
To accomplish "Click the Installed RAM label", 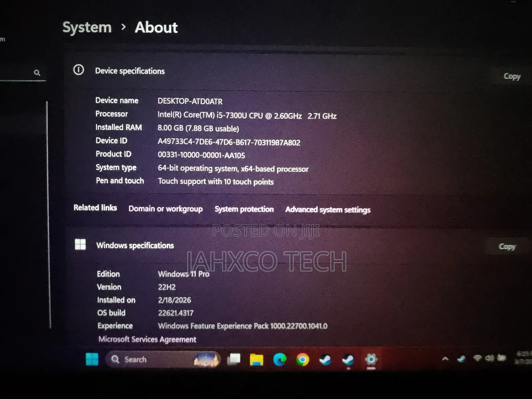I will click(x=119, y=127).
